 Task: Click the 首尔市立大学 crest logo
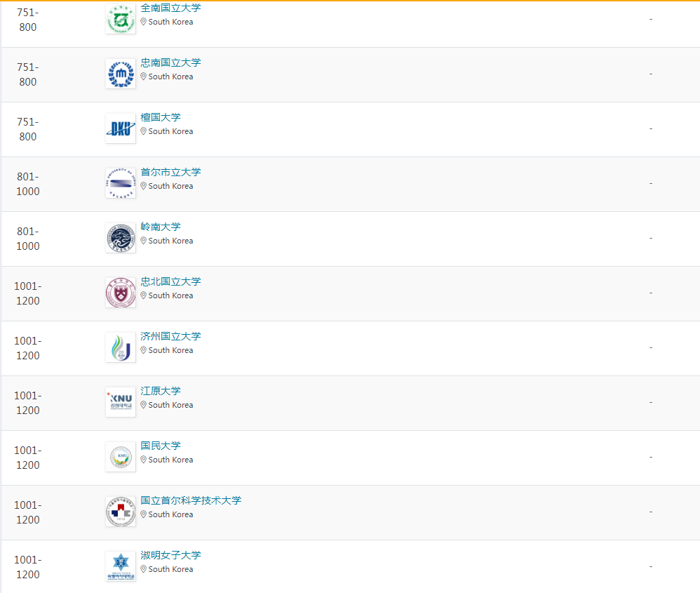click(x=121, y=182)
